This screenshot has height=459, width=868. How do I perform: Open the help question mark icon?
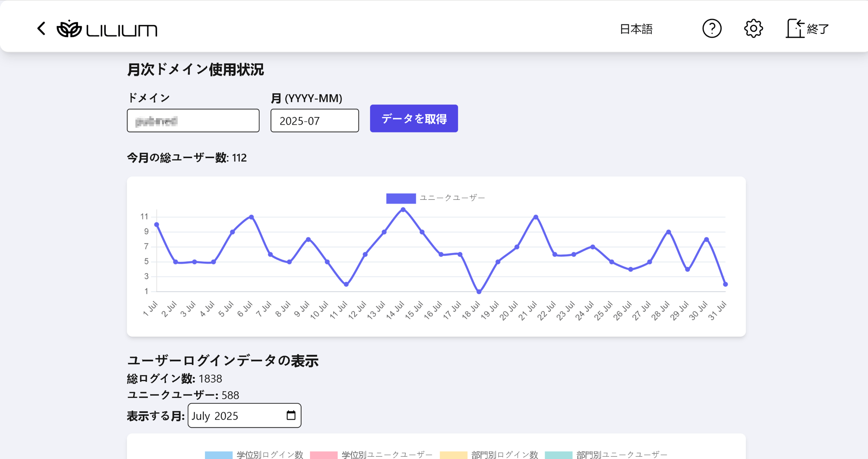click(x=712, y=29)
